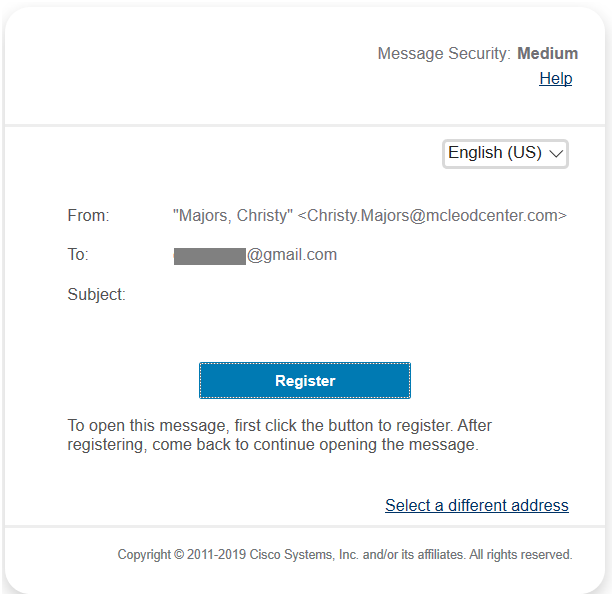Click the Medium security level text
The height and width of the screenshot is (596, 614).
click(547, 53)
